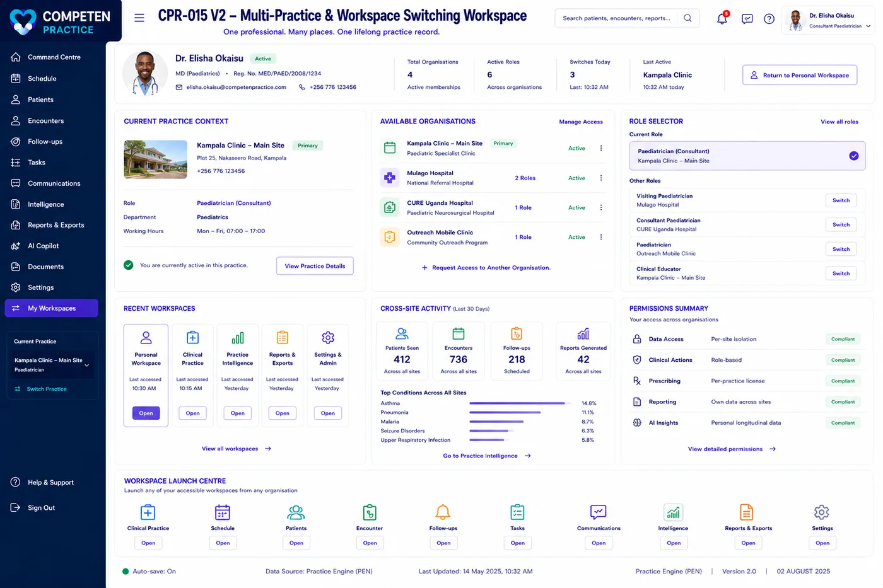Click Tasks launch centre clipboard icon
883x588 pixels.
point(517,512)
